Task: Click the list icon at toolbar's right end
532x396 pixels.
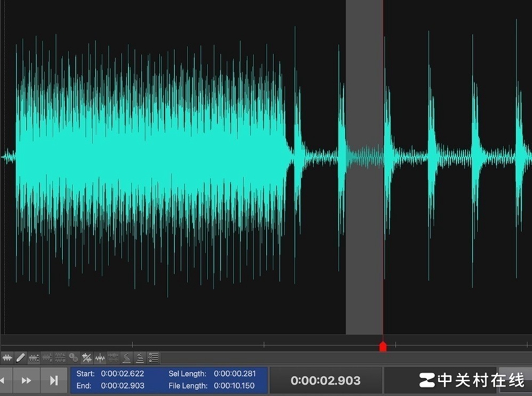Action: click(153, 358)
